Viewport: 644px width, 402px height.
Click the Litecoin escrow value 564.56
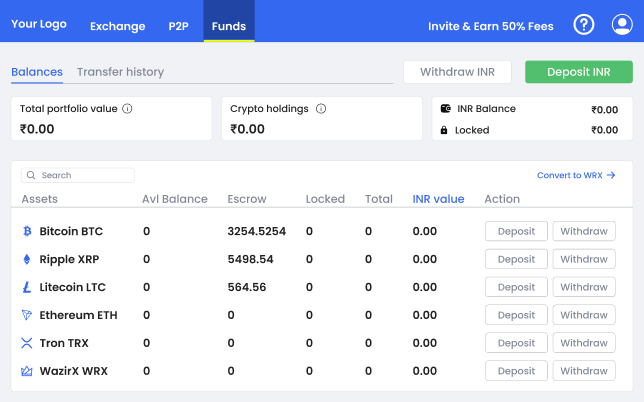tap(247, 287)
